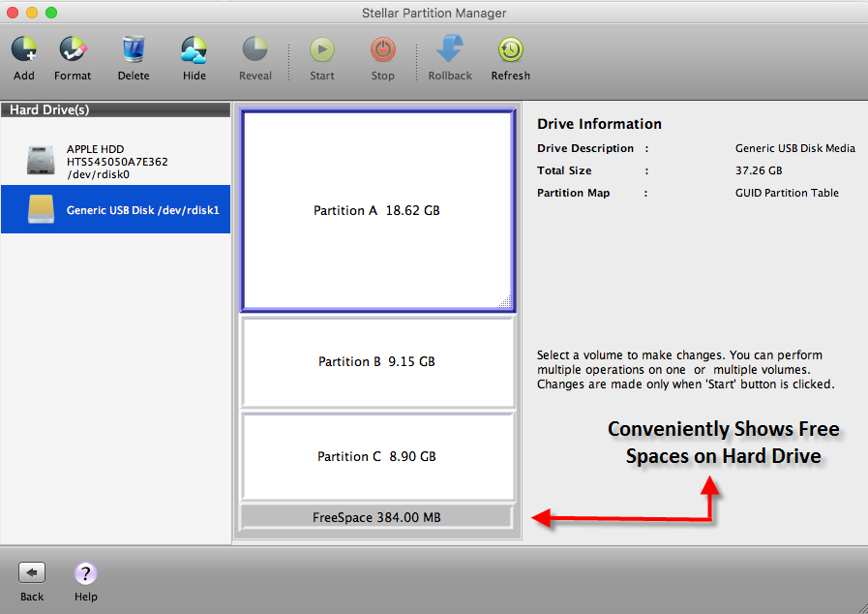Screen dimensions: 868x614
Task: Click the Add partition toolbar icon
Action: tap(24, 49)
